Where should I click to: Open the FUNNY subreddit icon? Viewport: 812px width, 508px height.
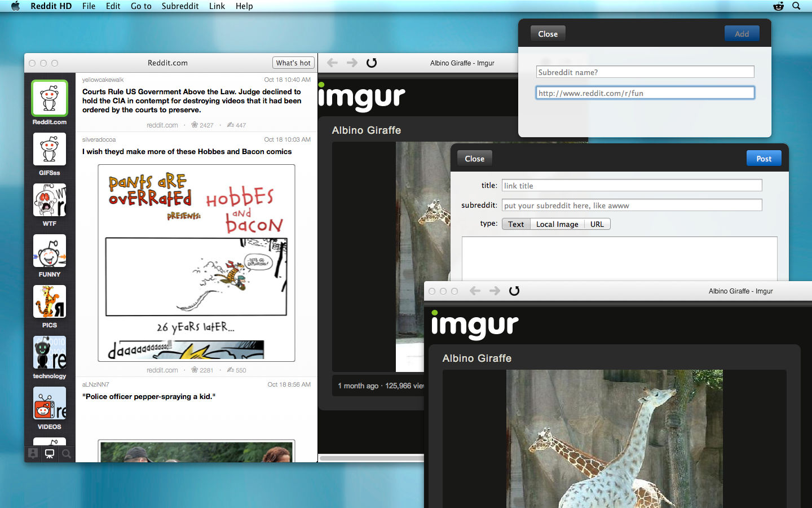click(50, 251)
